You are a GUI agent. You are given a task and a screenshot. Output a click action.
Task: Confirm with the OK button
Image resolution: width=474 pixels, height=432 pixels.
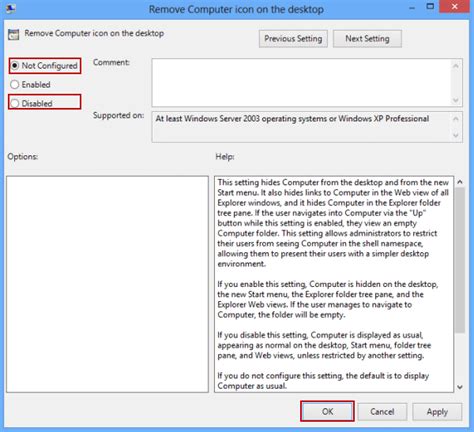point(327,412)
